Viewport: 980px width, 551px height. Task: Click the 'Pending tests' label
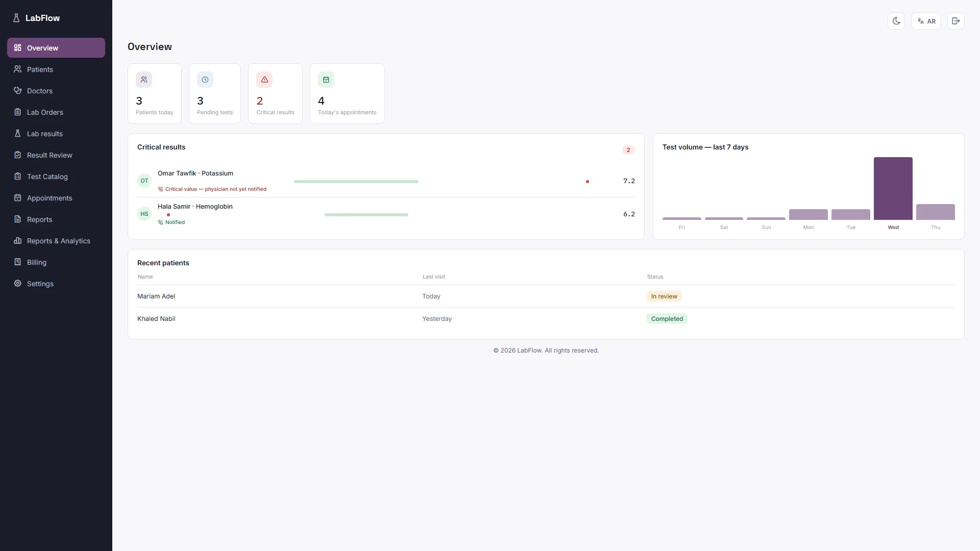(215, 112)
